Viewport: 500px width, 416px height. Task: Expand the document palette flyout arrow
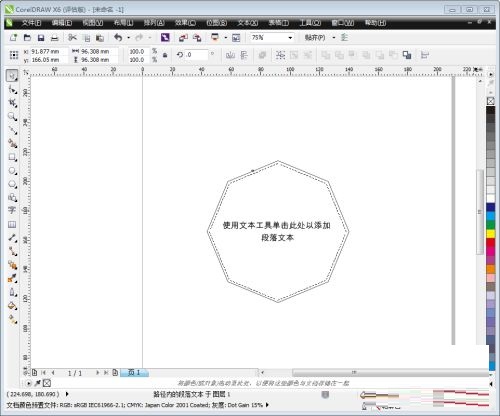[29, 383]
